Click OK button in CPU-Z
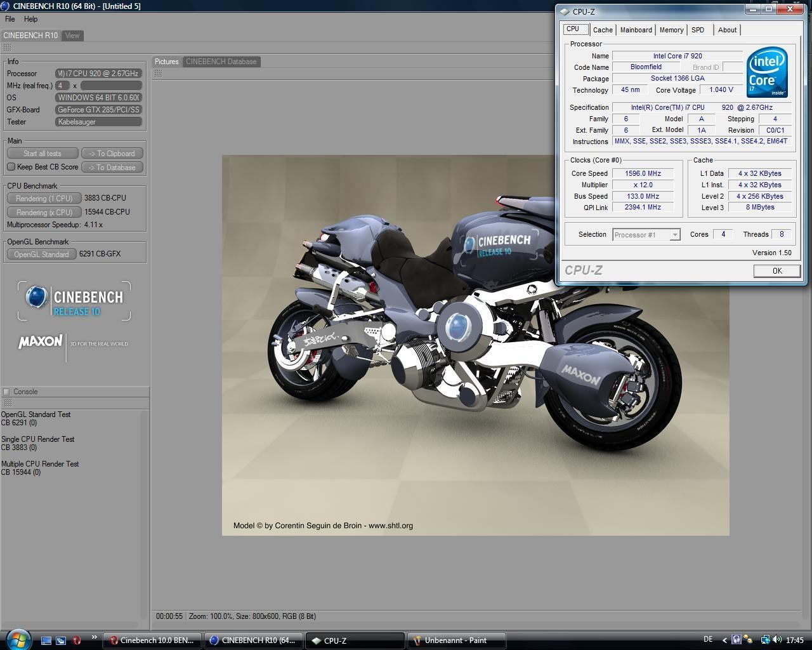Image resolution: width=812 pixels, height=650 pixels. tap(777, 271)
